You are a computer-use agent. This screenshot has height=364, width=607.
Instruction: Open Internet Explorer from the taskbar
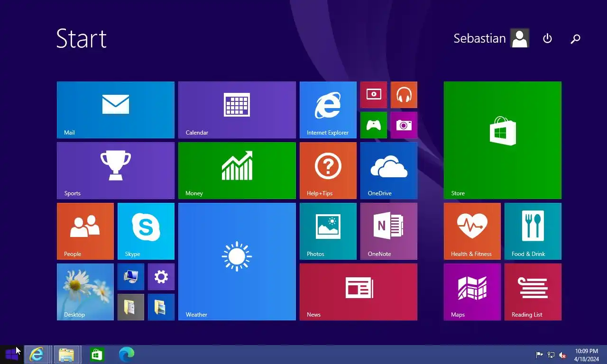pyautogui.click(x=37, y=355)
